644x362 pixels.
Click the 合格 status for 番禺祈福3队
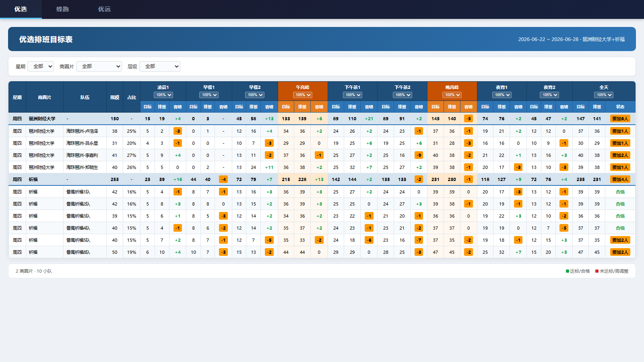coord(620,216)
